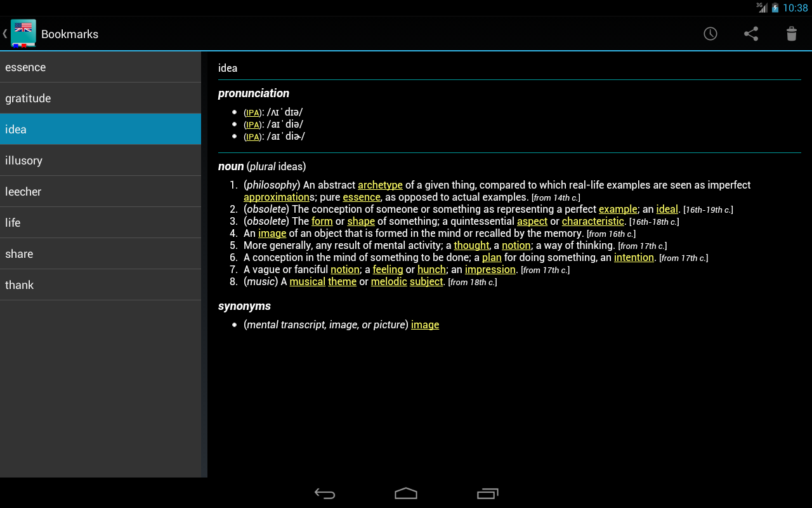Tap the "noun" part-of-speech heading
The image size is (812, 508).
(x=231, y=166)
